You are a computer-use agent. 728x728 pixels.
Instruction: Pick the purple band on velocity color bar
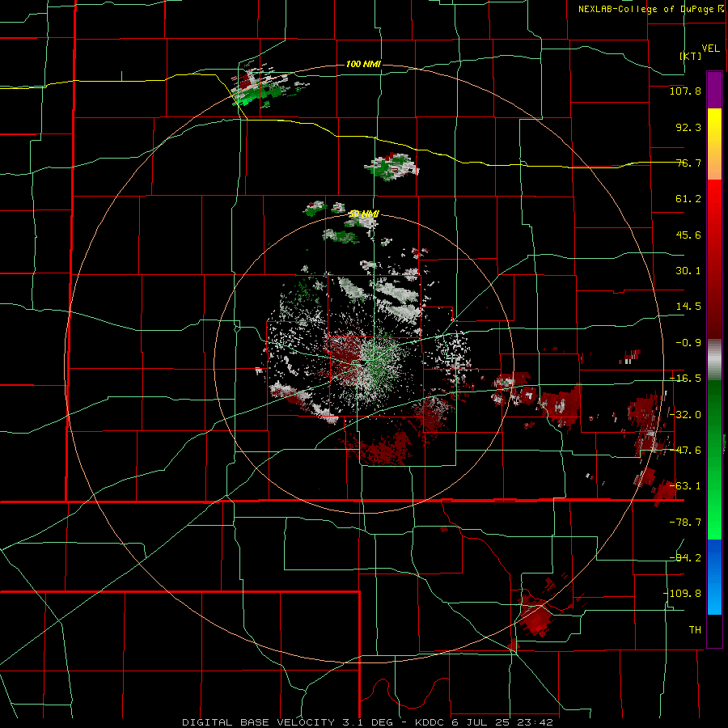pos(714,90)
